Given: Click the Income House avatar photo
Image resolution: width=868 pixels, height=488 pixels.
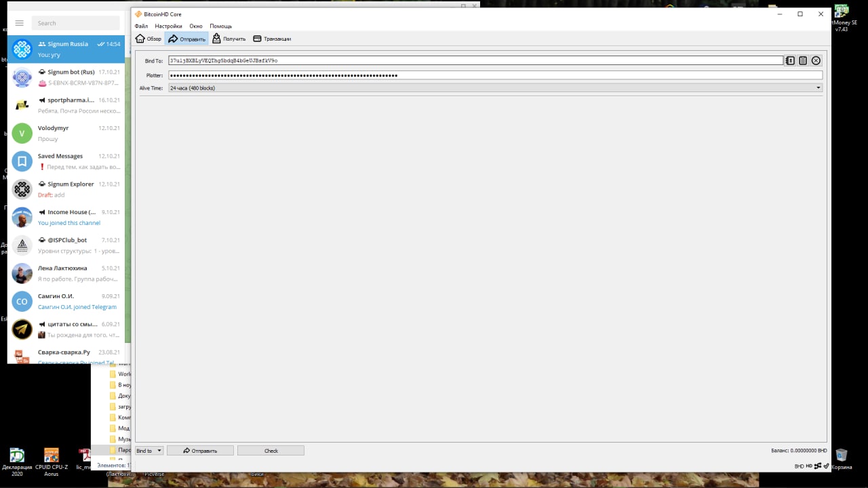Looking at the screenshot, I should click(22, 217).
